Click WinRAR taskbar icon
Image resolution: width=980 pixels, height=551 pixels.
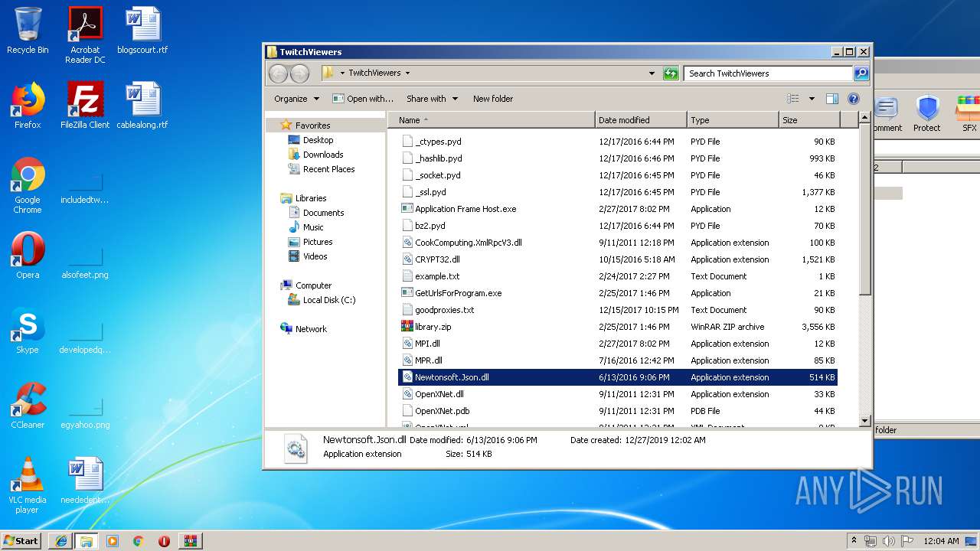pyautogui.click(x=190, y=541)
